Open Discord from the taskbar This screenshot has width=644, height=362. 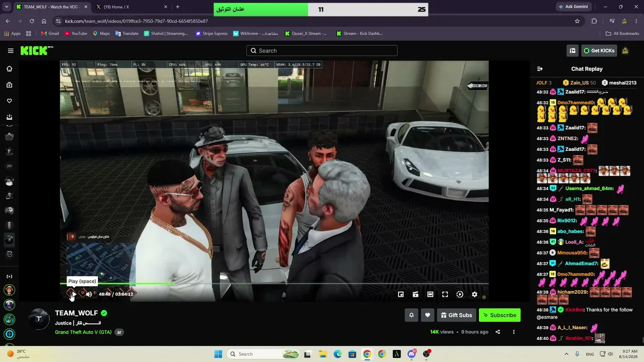tap(412, 354)
